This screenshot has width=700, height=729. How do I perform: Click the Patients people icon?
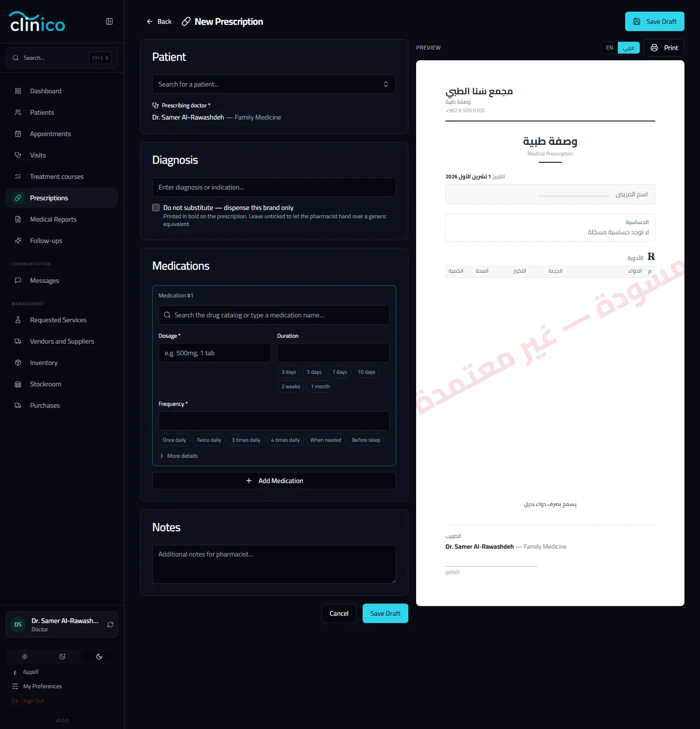pos(18,112)
